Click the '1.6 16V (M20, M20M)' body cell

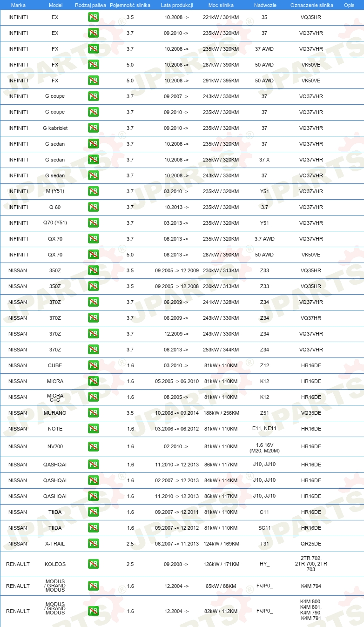pos(264,448)
